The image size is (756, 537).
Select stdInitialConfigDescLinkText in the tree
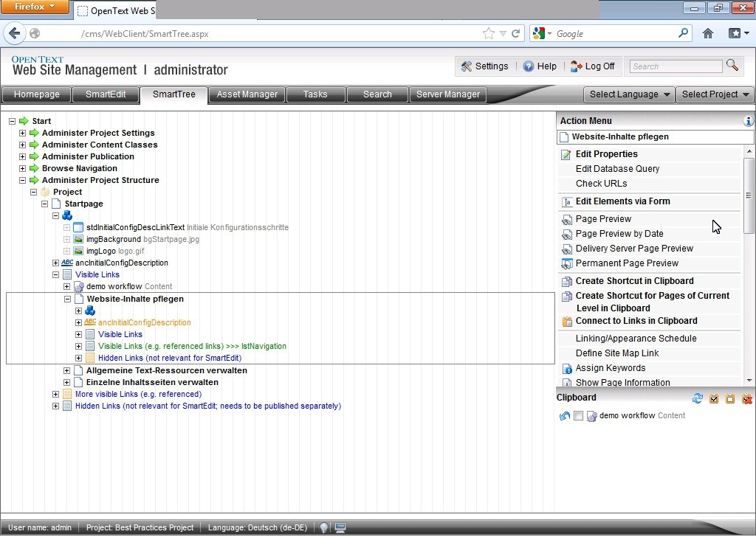tap(136, 228)
